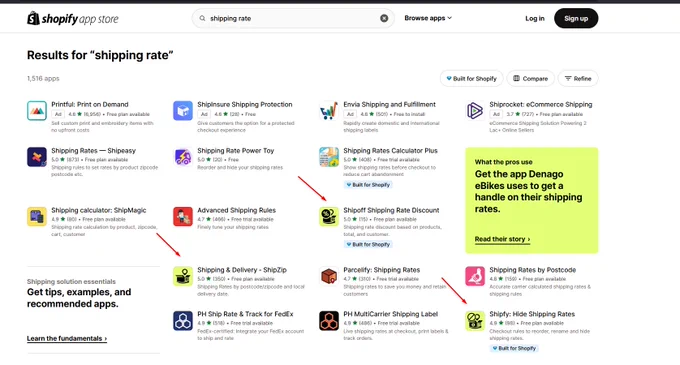Open the Shipping Rates — Shipeasy app icon

37,157
